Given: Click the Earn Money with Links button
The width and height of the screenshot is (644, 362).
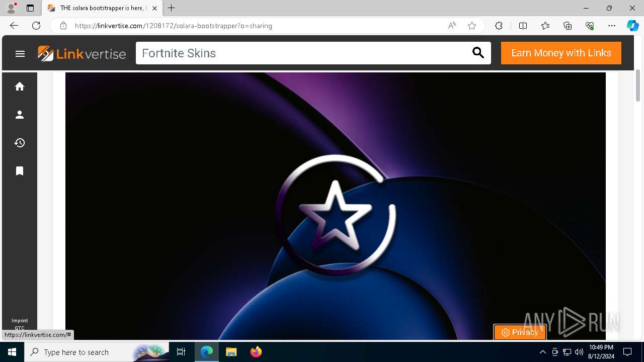Looking at the screenshot, I should [x=561, y=53].
